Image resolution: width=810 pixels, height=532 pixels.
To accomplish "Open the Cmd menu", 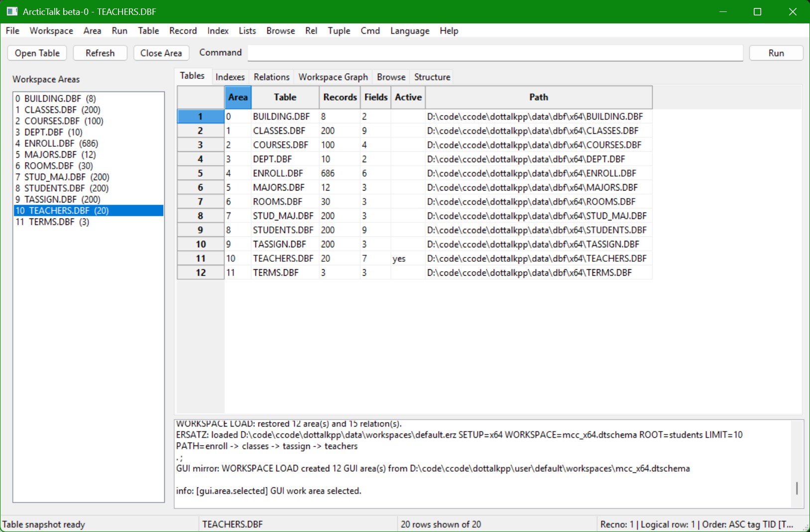I will 370,31.
